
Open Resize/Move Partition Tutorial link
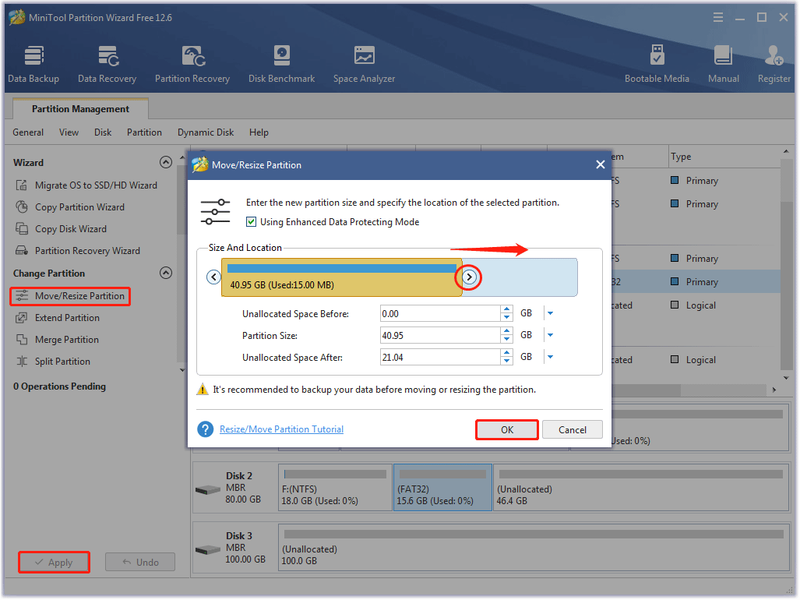282,429
